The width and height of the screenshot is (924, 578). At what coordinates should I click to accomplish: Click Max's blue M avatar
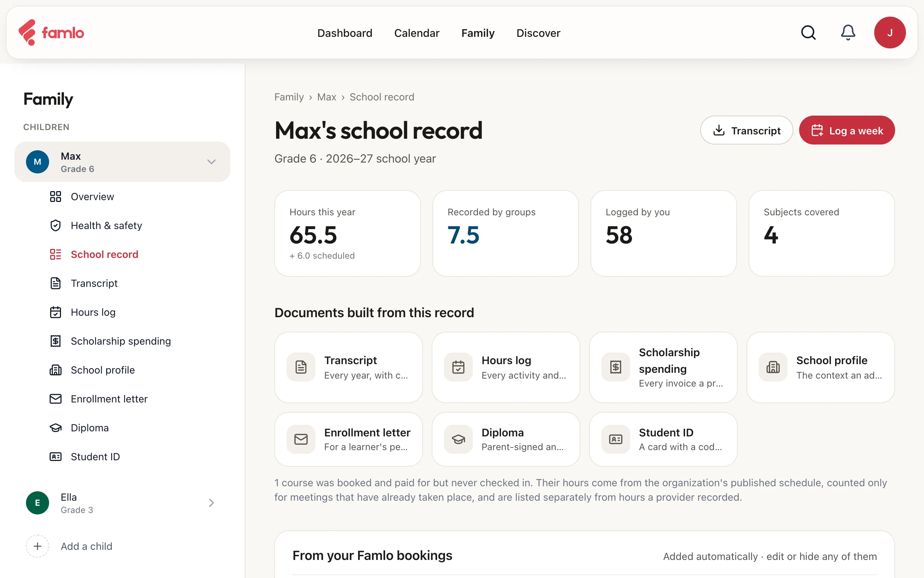[38, 162]
